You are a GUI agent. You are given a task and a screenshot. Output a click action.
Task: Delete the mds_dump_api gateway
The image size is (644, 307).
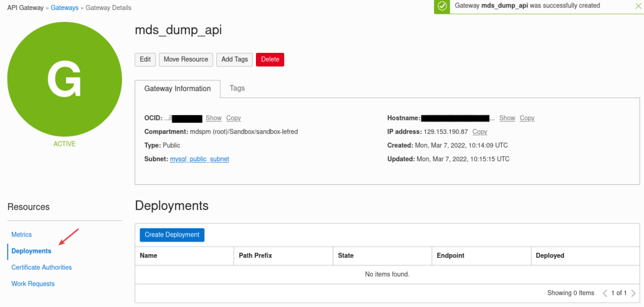(270, 59)
